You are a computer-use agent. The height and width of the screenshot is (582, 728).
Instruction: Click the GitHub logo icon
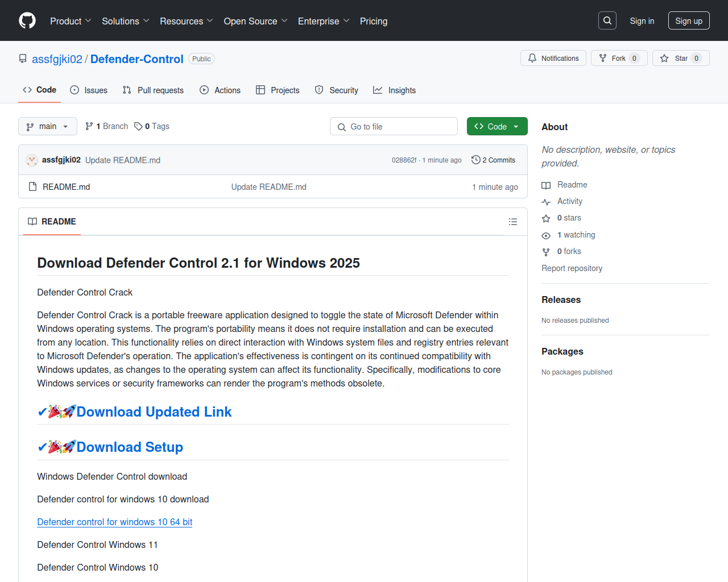27,20
